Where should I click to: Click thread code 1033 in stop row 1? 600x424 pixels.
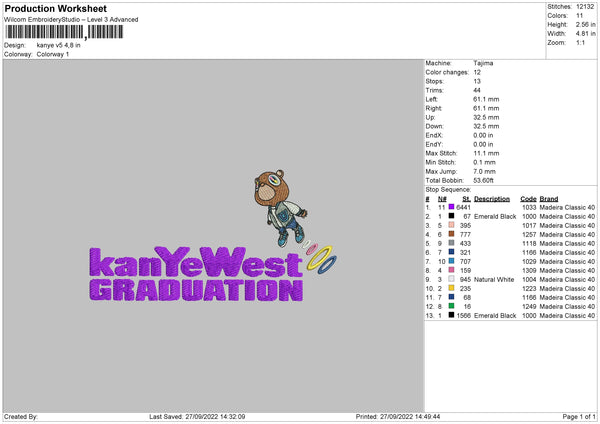click(529, 207)
